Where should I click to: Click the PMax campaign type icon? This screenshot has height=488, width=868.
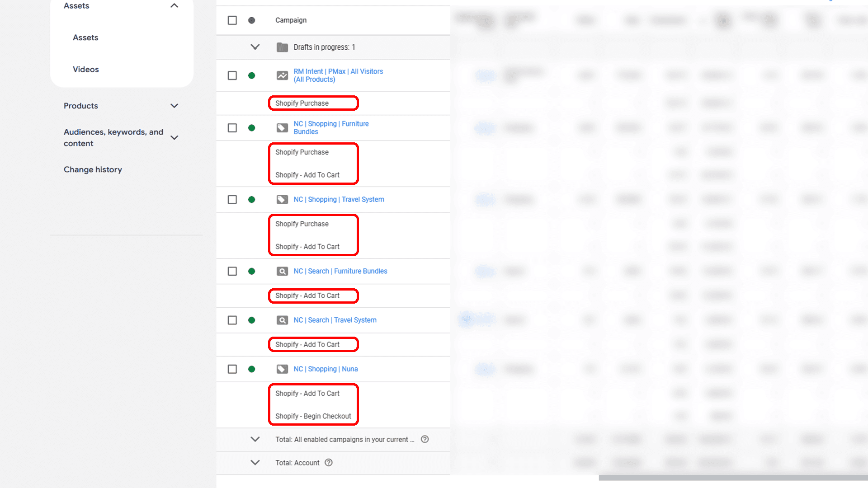(x=282, y=75)
